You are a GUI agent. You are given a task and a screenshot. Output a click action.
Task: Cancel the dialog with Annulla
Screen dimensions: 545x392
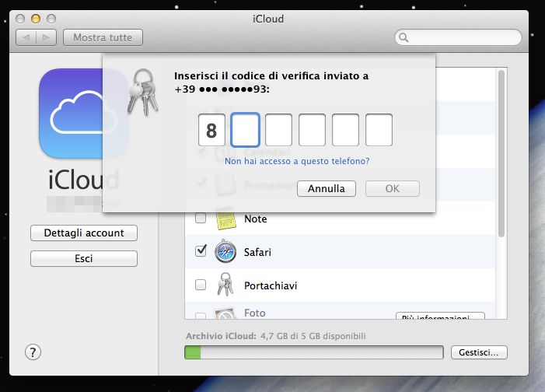pos(327,188)
